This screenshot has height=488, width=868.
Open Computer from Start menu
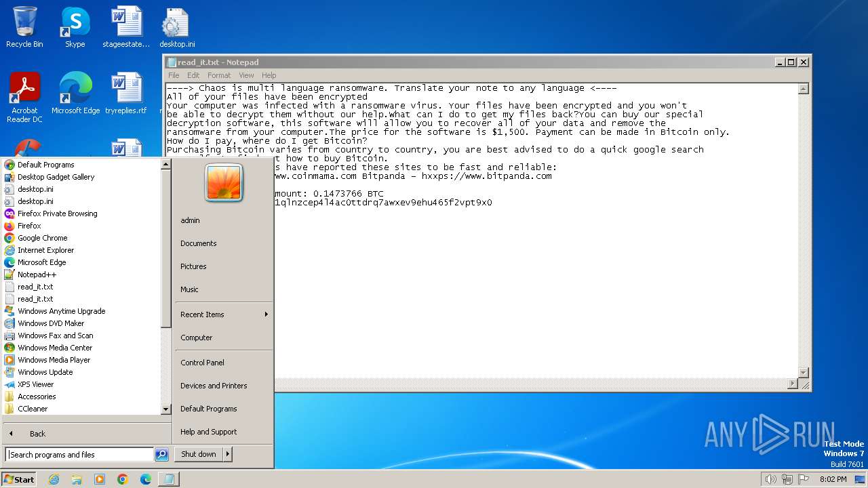point(197,338)
